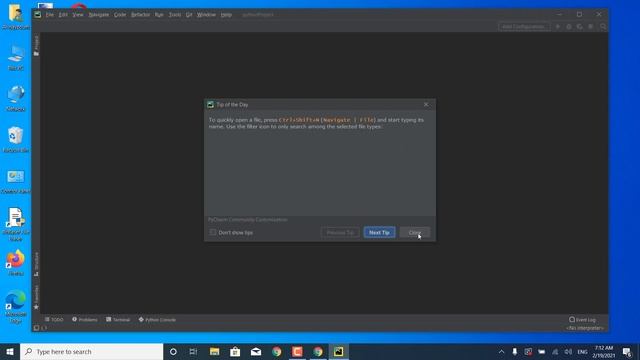The image size is (640, 360).
Task: Open the Problems tool window tab
Action: pos(85,320)
